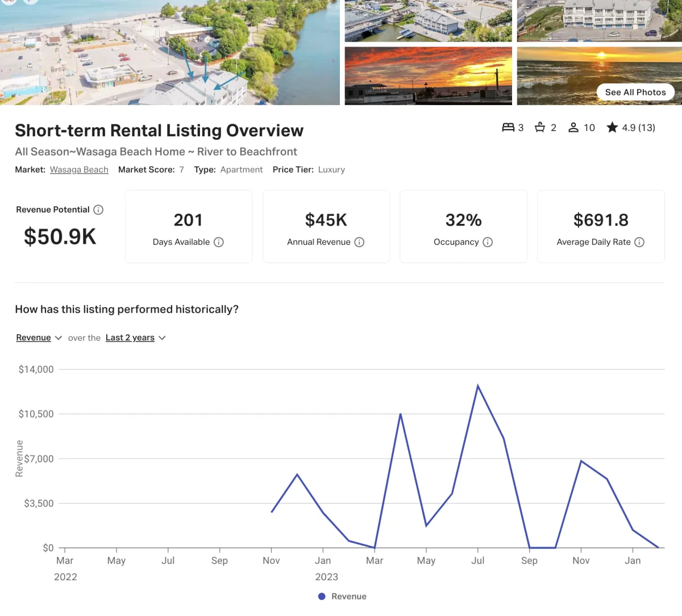The image size is (682, 616).
Task: Click the guests person icon
Action: [573, 127]
